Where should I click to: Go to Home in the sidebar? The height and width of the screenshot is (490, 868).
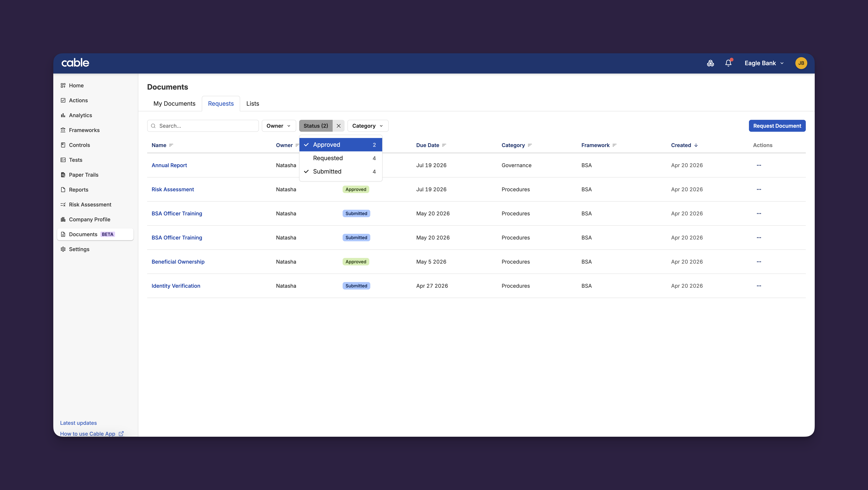pos(95,86)
